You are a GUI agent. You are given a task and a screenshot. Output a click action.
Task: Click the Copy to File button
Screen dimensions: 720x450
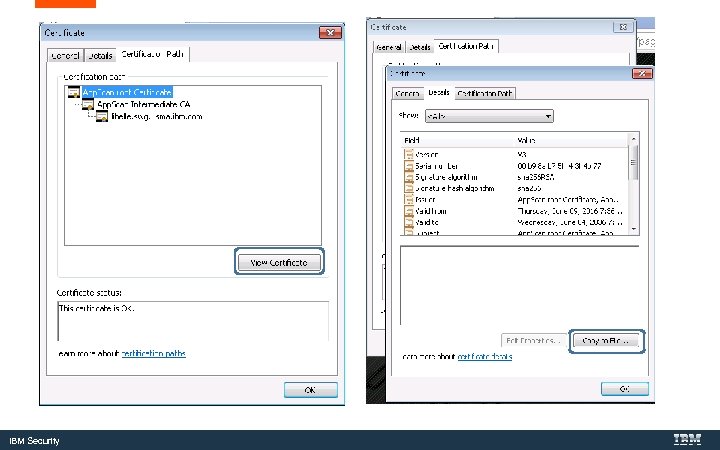tap(607, 341)
